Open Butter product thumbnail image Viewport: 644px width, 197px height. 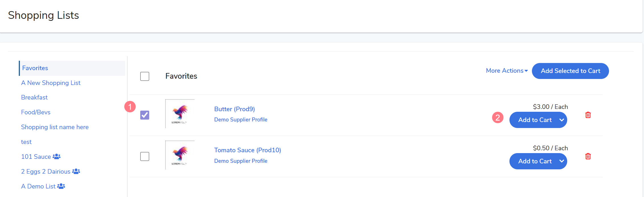point(180,114)
